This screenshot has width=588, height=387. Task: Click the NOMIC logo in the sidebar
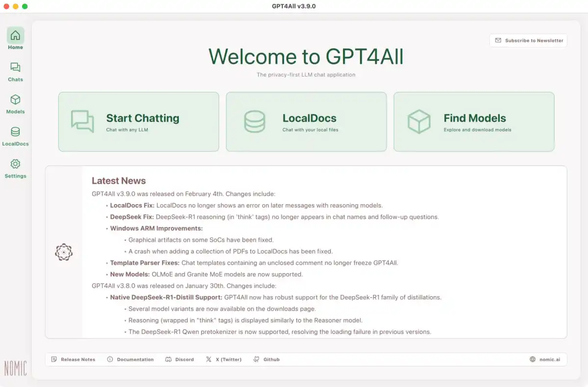[x=15, y=368]
